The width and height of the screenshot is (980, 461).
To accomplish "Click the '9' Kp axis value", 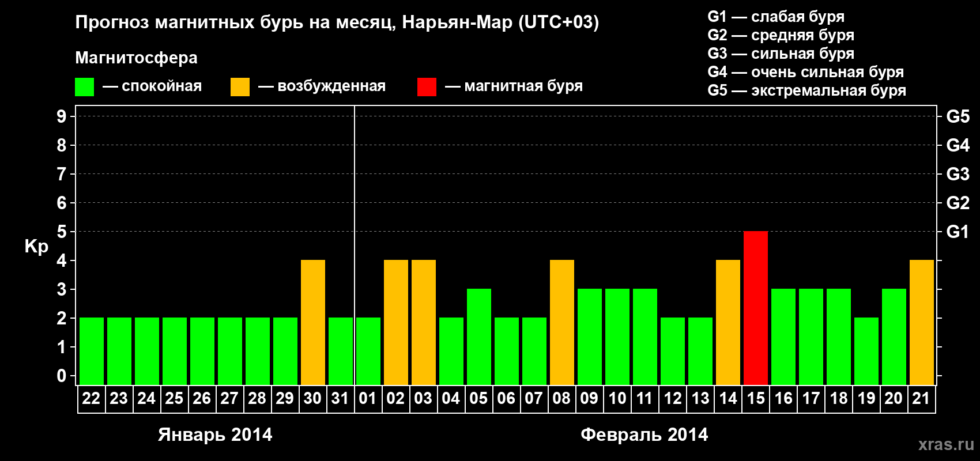I will (62, 116).
